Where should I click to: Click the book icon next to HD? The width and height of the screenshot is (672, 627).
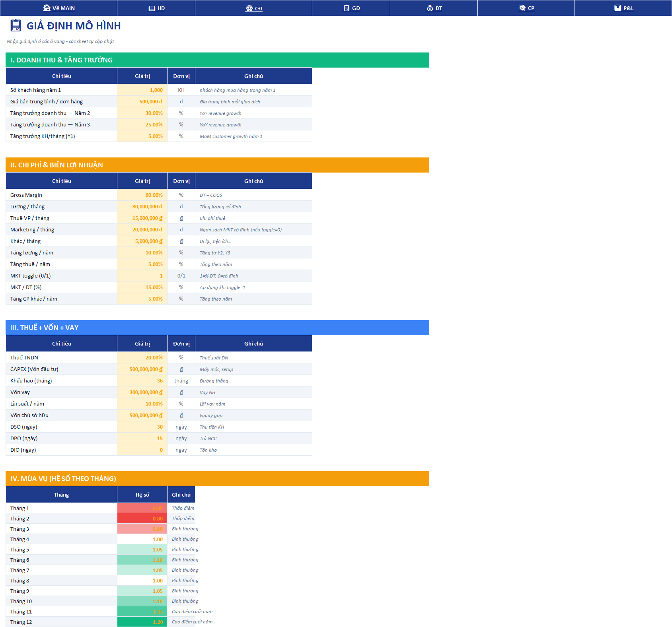click(152, 8)
